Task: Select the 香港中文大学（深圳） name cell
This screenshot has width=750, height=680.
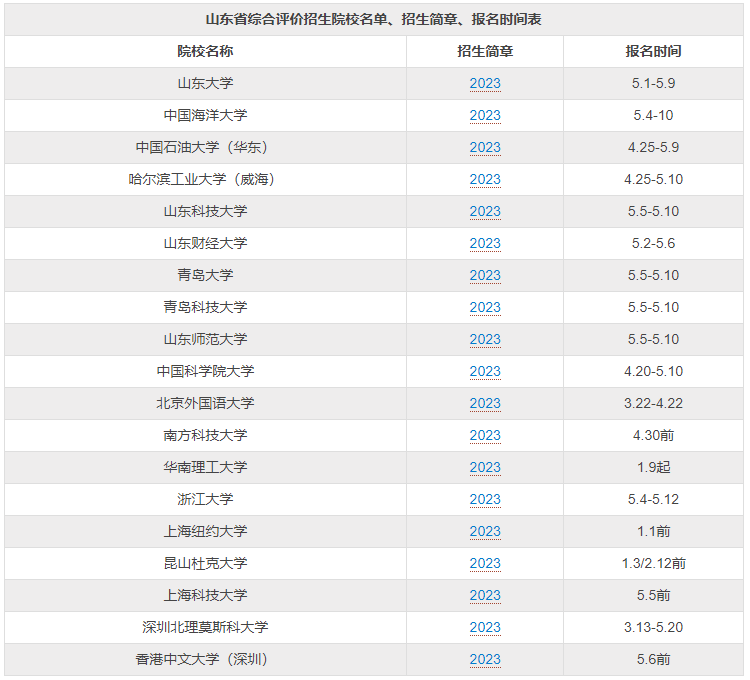Action: (206, 660)
